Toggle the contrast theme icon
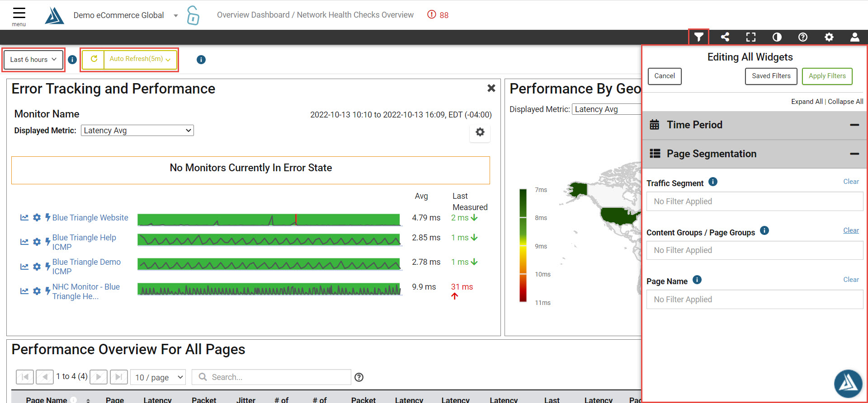 click(777, 37)
